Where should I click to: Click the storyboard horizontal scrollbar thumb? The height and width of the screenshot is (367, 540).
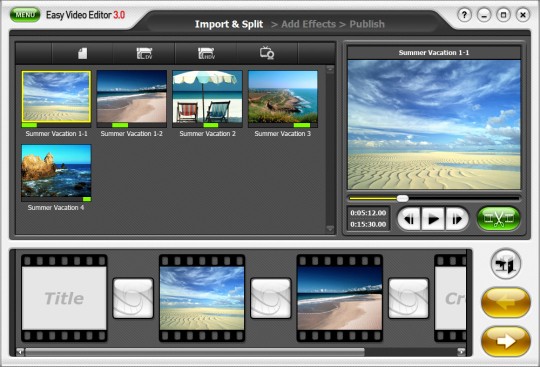coord(195,352)
